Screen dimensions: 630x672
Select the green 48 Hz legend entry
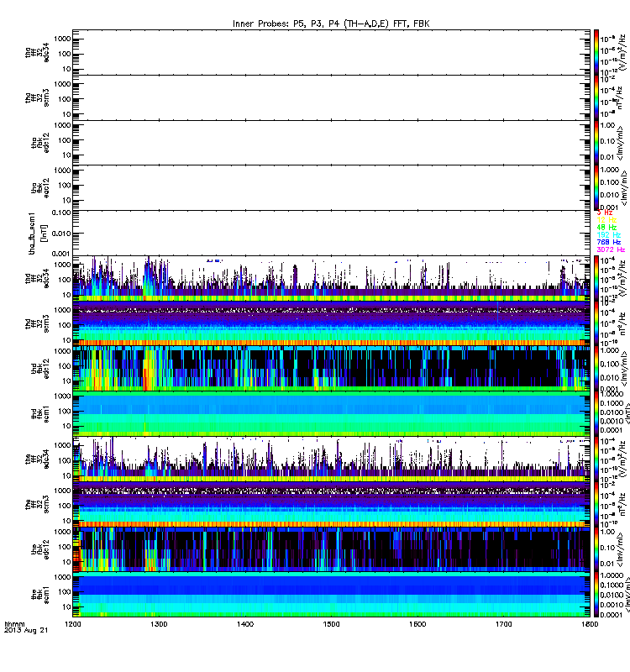click(x=607, y=227)
